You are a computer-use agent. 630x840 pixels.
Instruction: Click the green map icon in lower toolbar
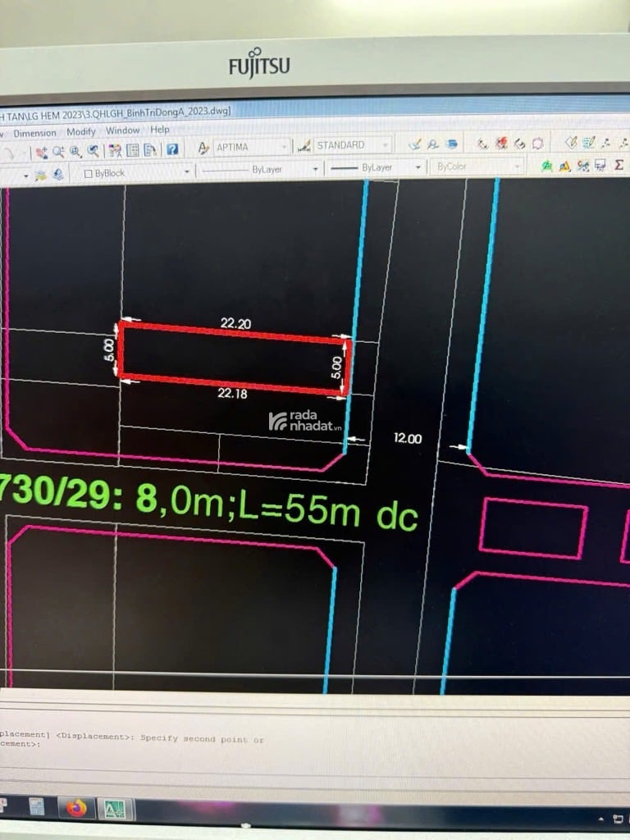[x=546, y=166]
